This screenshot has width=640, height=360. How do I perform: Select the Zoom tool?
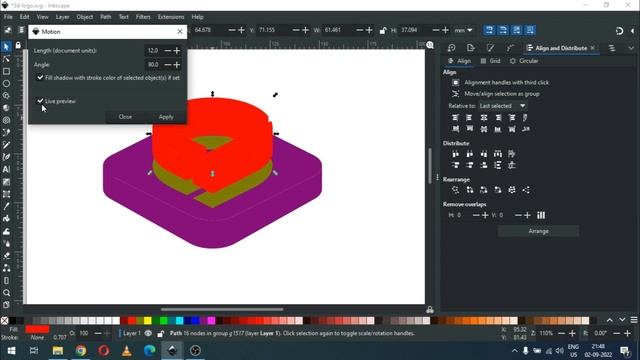[6, 293]
